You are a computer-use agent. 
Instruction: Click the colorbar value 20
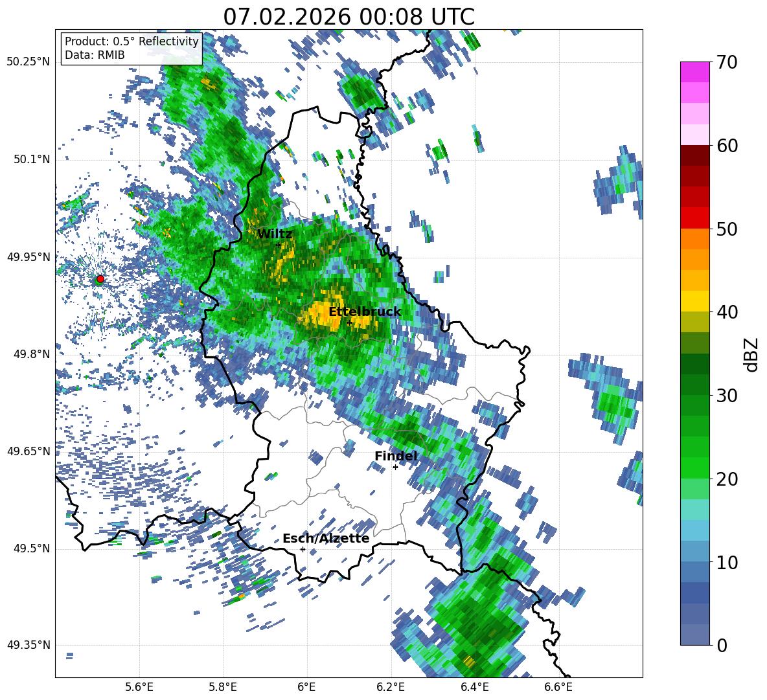coord(727,479)
